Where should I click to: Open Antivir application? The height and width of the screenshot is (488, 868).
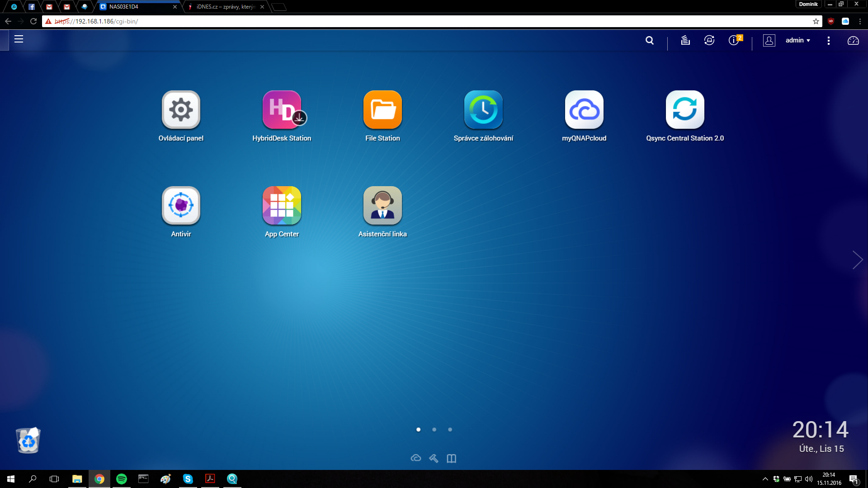pos(181,206)
